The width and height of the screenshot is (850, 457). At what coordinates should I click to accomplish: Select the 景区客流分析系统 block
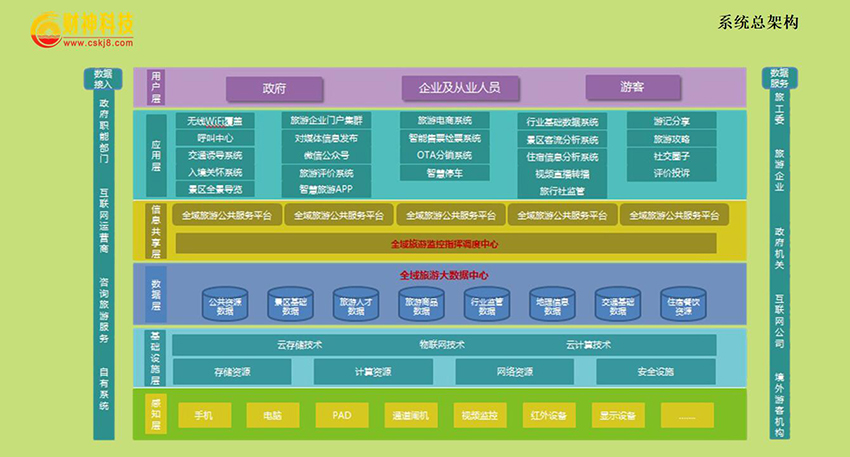click(562, 140)
